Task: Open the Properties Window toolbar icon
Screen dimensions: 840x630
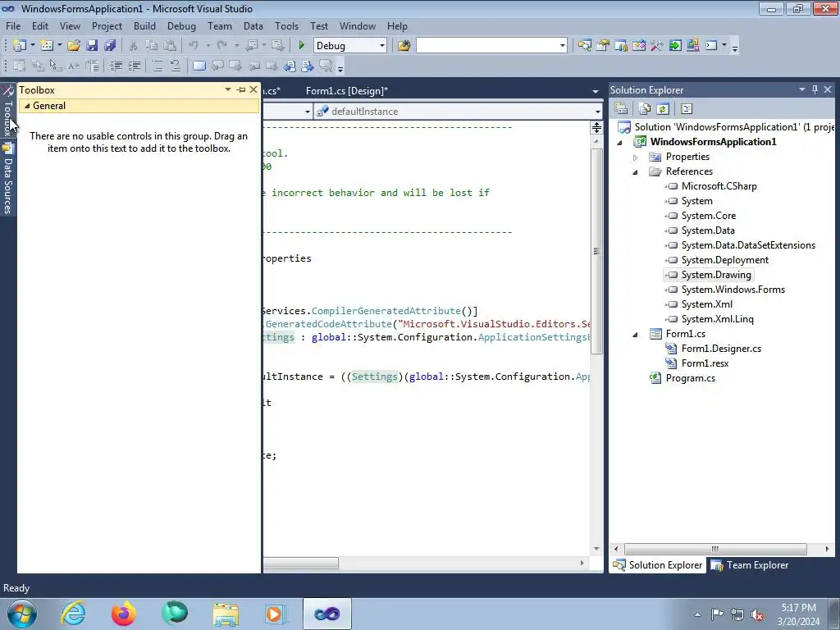Action: (x=603, y=46)
